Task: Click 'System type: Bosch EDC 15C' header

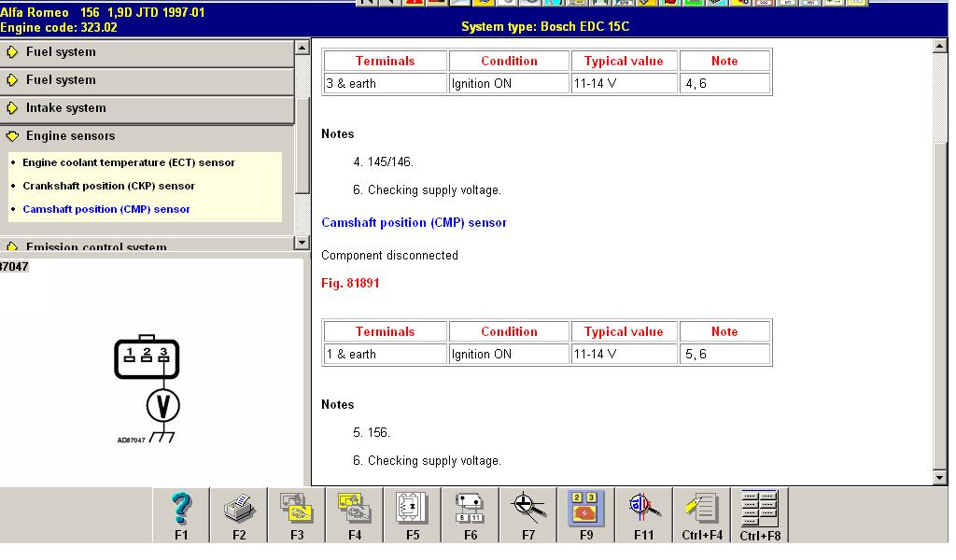Action: 545,27
